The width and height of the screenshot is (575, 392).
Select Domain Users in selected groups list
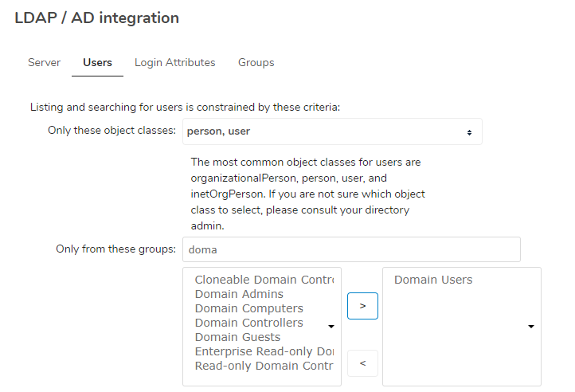point(433,280)
